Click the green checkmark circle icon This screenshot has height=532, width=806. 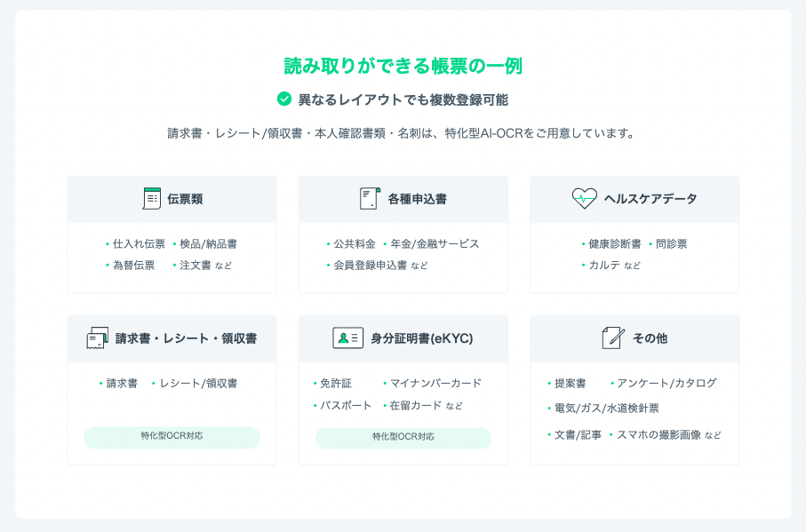[x=284, y=99]
